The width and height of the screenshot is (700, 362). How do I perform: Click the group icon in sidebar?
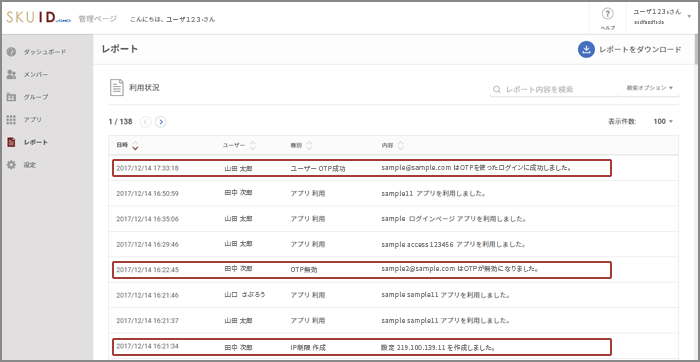tap(12, 97)
